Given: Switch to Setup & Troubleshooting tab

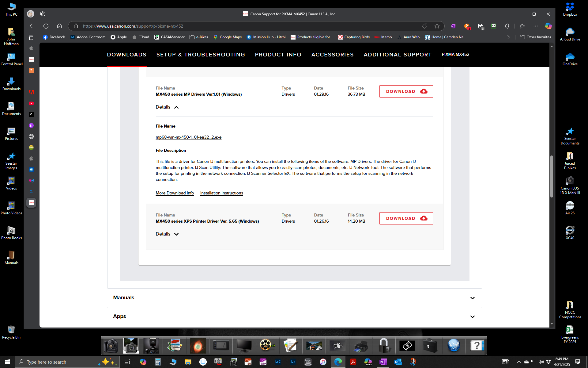Looking at the screenshot, I should 201,55.
